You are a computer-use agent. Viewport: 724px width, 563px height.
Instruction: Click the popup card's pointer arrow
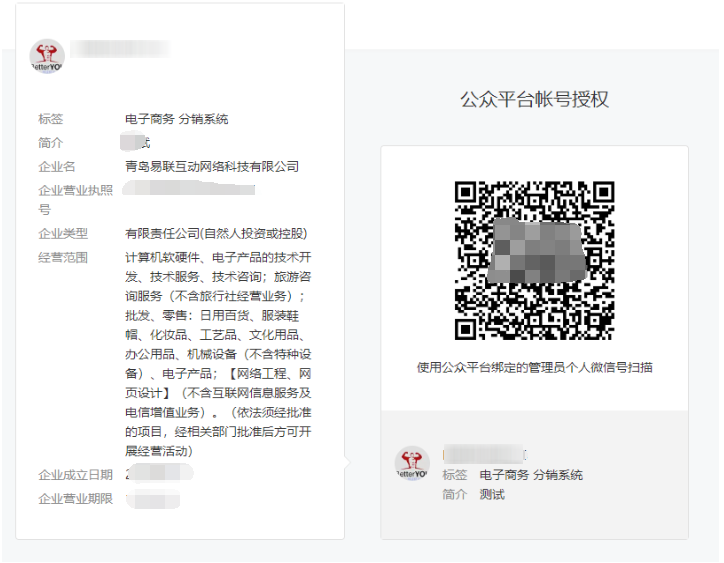(x=347, y=463)
